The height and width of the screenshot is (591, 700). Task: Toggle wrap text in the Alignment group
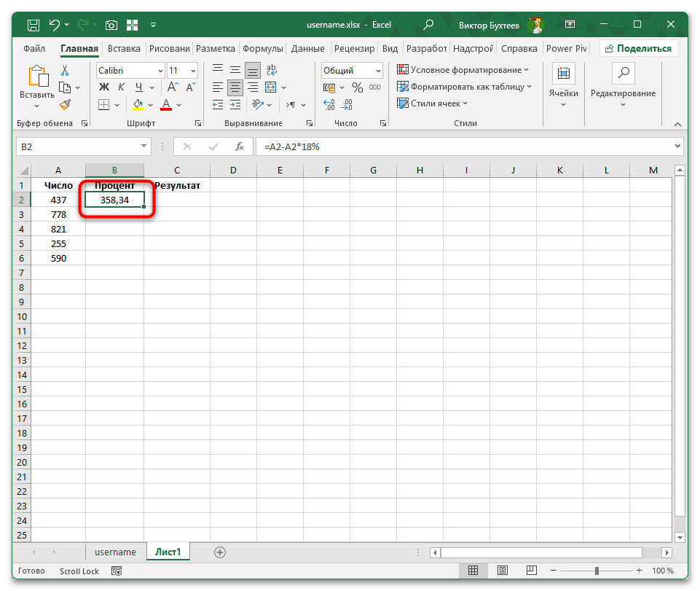271,70
